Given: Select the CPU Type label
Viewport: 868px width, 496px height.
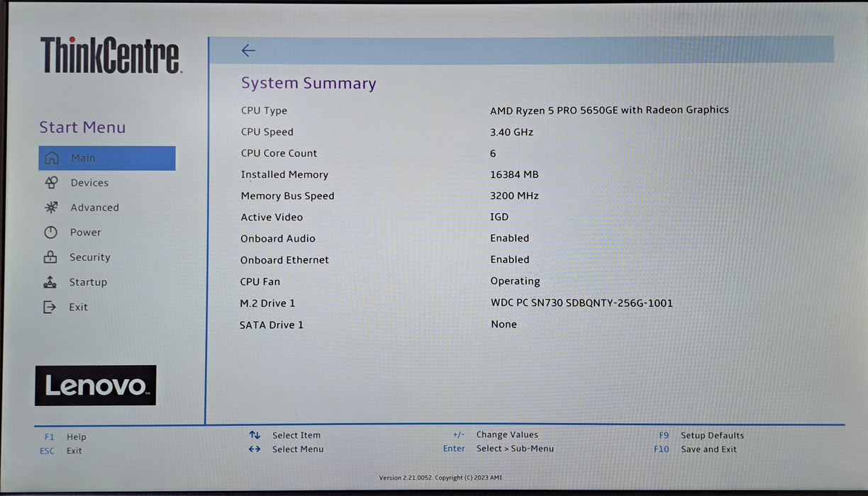Looking at the screenshot, I should [264, 111].
